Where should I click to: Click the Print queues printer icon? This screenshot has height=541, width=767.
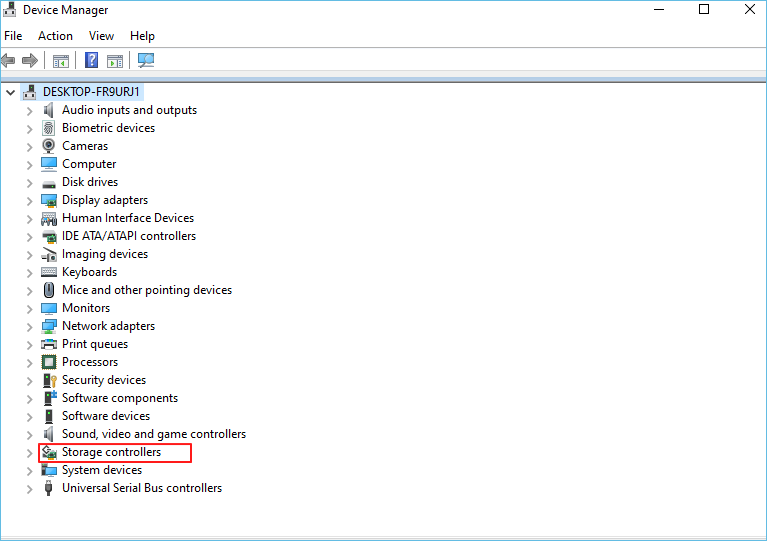(48, 344)
